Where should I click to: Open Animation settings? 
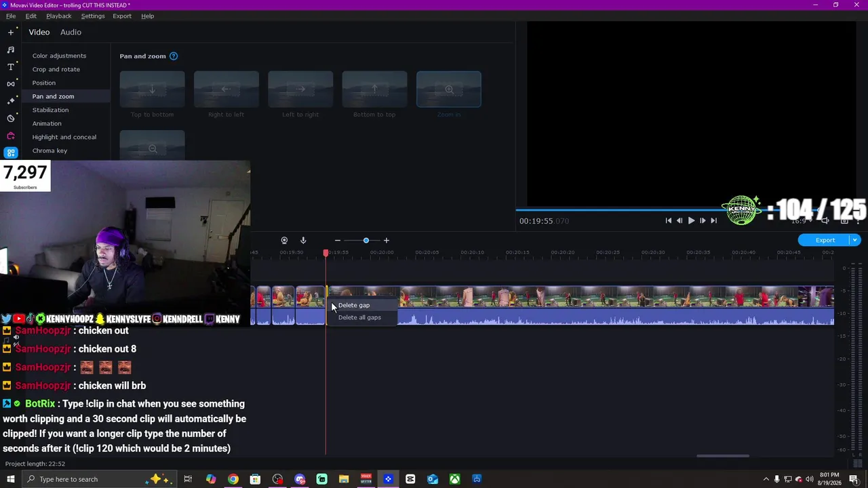click(47, 123)
